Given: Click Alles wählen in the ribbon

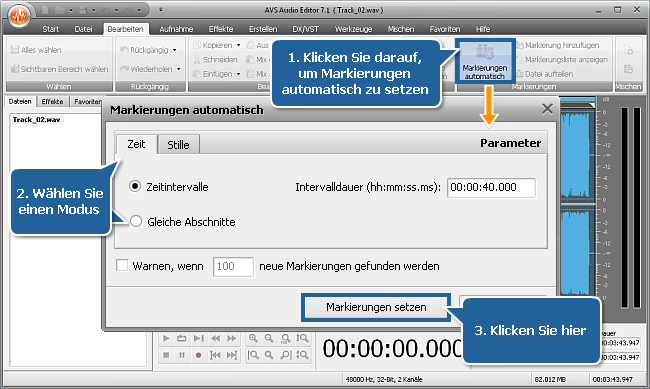Looking at the screenshot, I should pos(36,50).
